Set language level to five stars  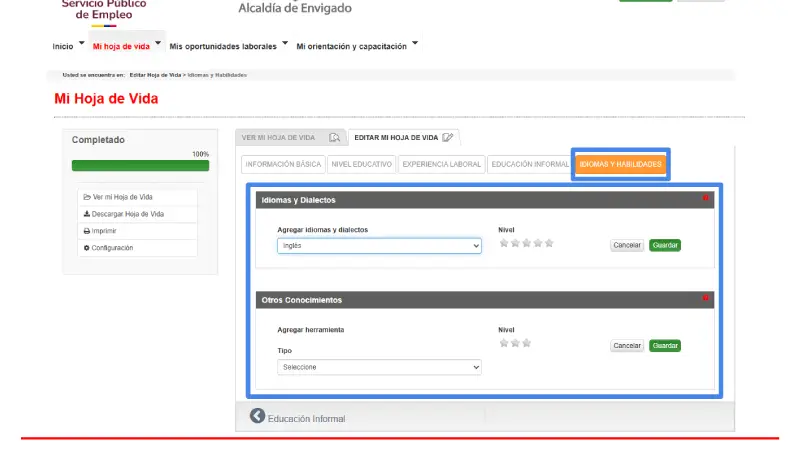tap(548, 243)
